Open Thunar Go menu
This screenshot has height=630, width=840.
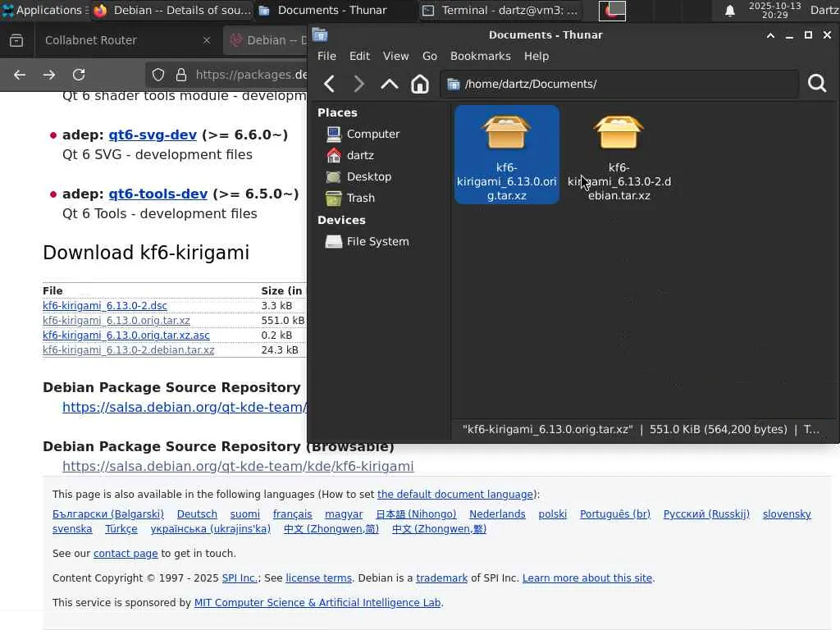[x=430, y=57]
